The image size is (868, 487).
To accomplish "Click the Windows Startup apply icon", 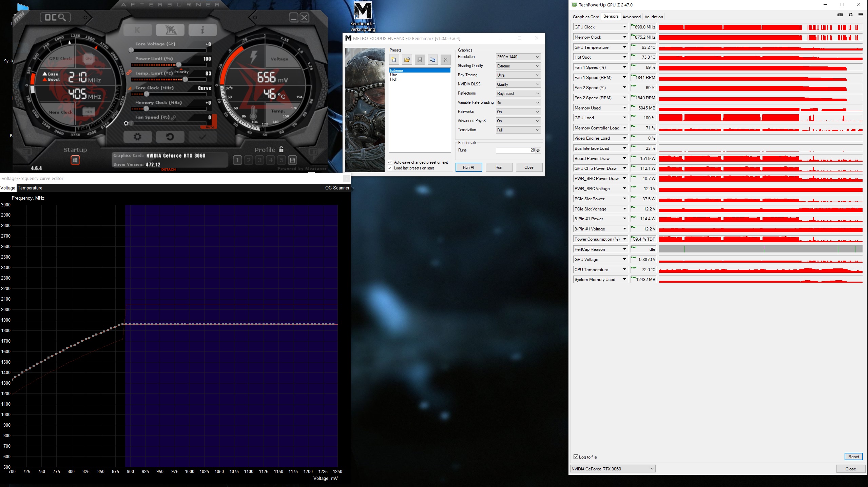I will (x=75, y=160).
